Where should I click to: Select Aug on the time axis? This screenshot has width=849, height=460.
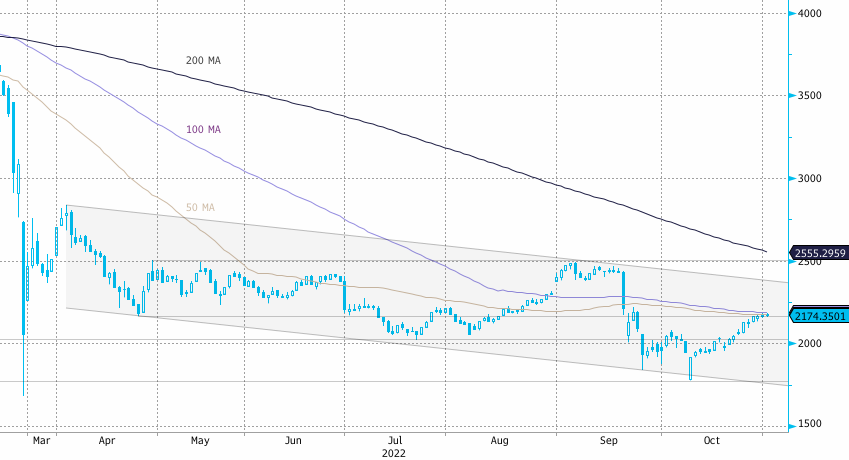tap(501, 440)
